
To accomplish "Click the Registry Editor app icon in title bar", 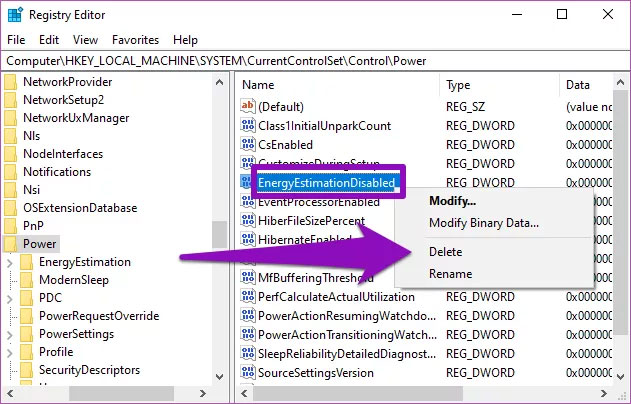I will (15, 15).
